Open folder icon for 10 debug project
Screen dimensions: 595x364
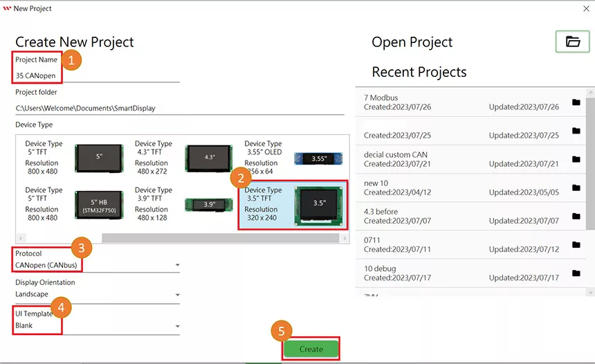click(576, 273)
